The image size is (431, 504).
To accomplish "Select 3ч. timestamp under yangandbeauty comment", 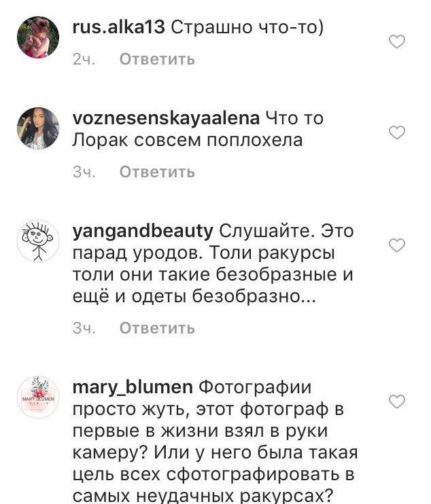I will [x=84, y=329].
